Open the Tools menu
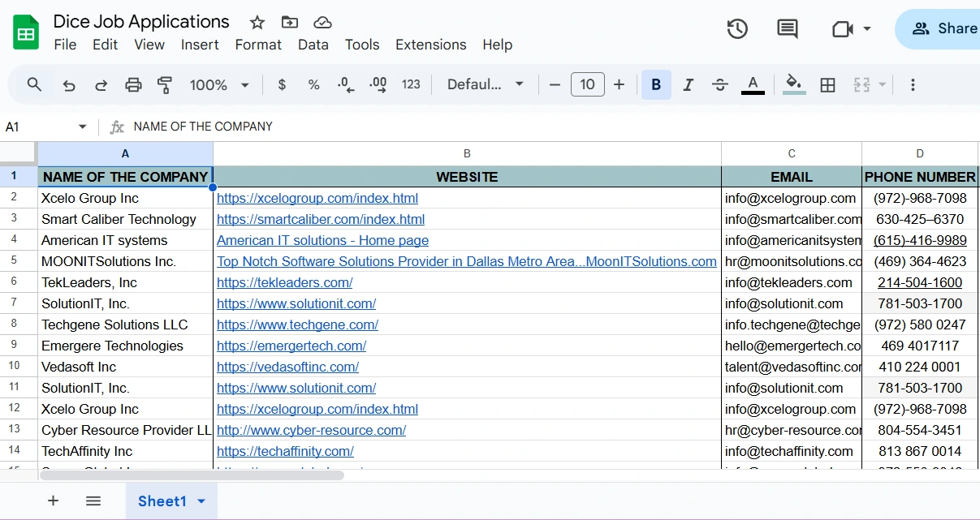 [362, 45]
